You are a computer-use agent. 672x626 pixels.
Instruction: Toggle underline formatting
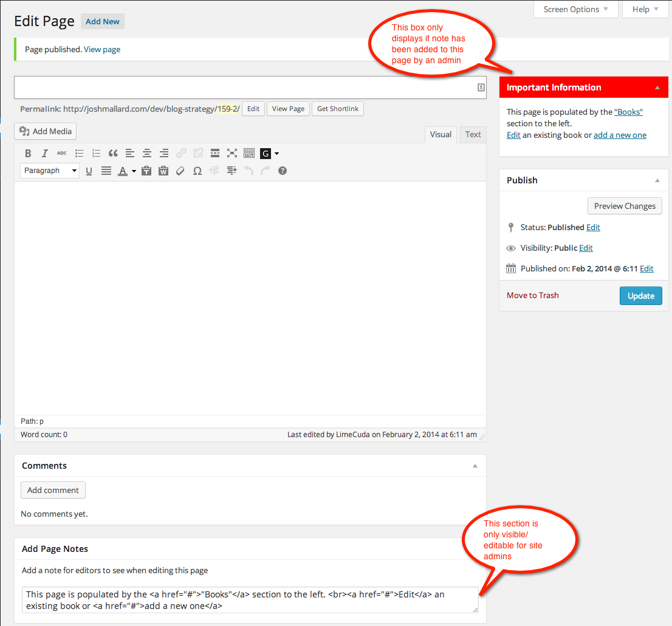pos(89,171)
